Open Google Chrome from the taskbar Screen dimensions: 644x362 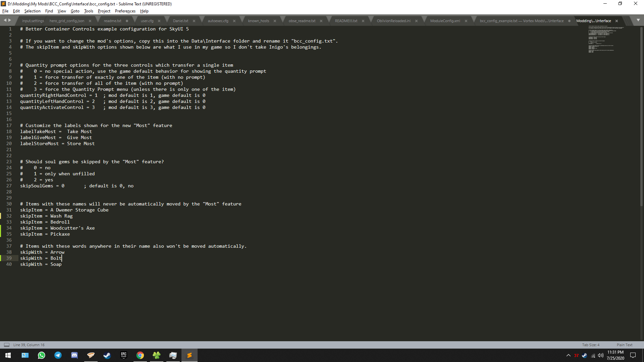tap(140, 355)
